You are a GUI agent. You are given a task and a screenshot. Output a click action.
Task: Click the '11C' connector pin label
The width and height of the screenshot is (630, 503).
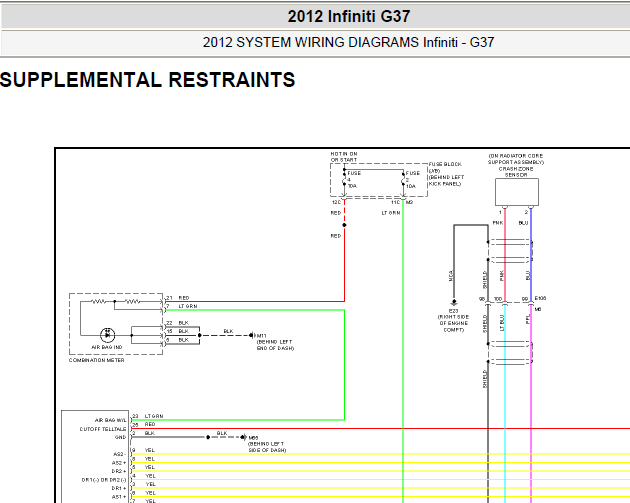(x=395, y=202)
